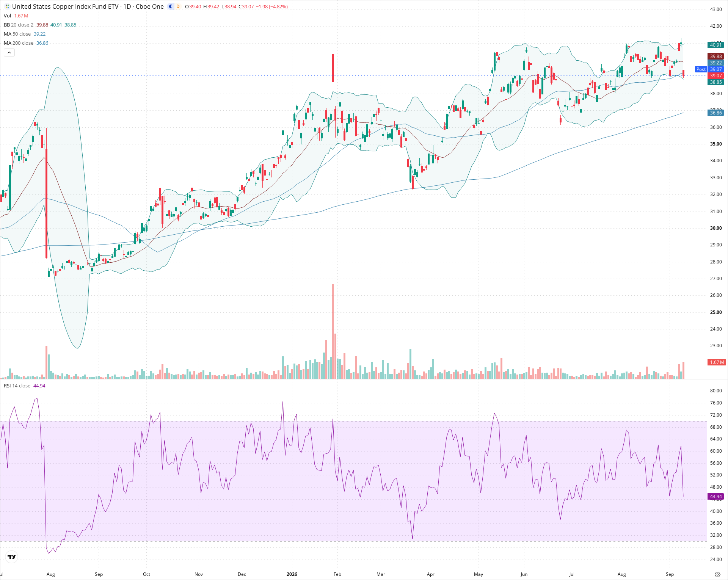Click the 52.00 level on the RSI axis

coord(716,475)
